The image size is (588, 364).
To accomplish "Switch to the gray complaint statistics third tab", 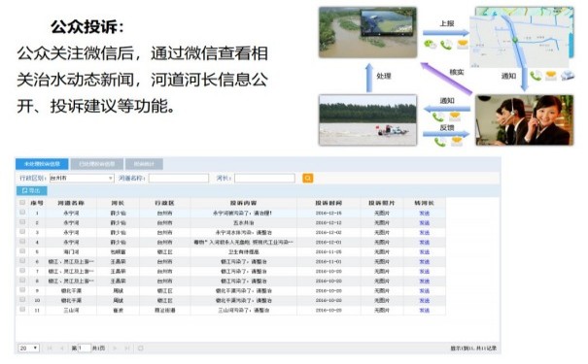I will coord(144,164).
